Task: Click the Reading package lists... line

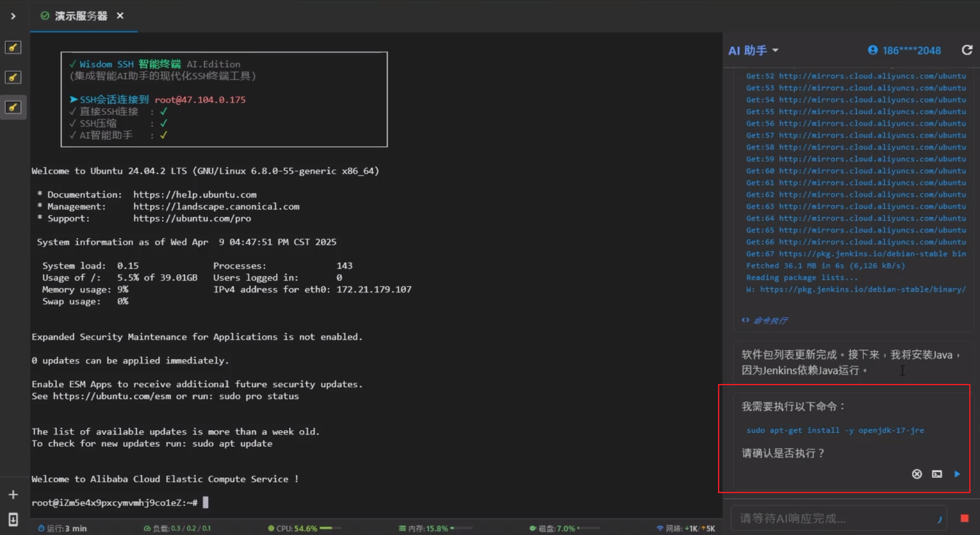Action: click(x=802, y=277)
